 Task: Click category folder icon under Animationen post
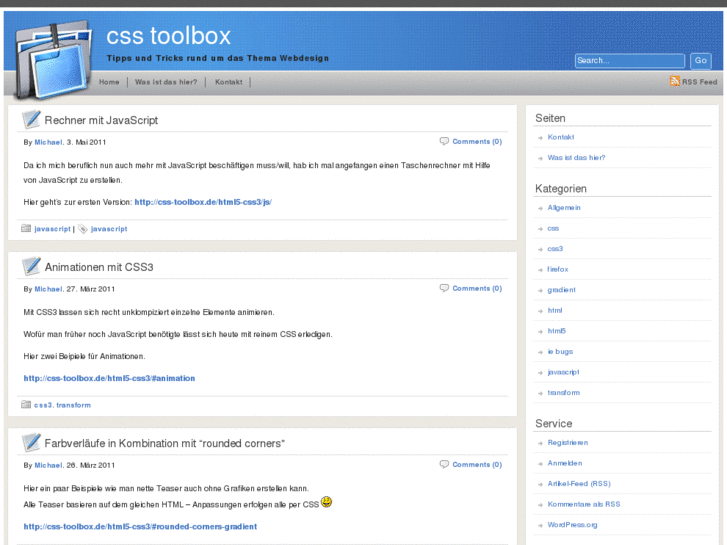(x=26, y=404)
